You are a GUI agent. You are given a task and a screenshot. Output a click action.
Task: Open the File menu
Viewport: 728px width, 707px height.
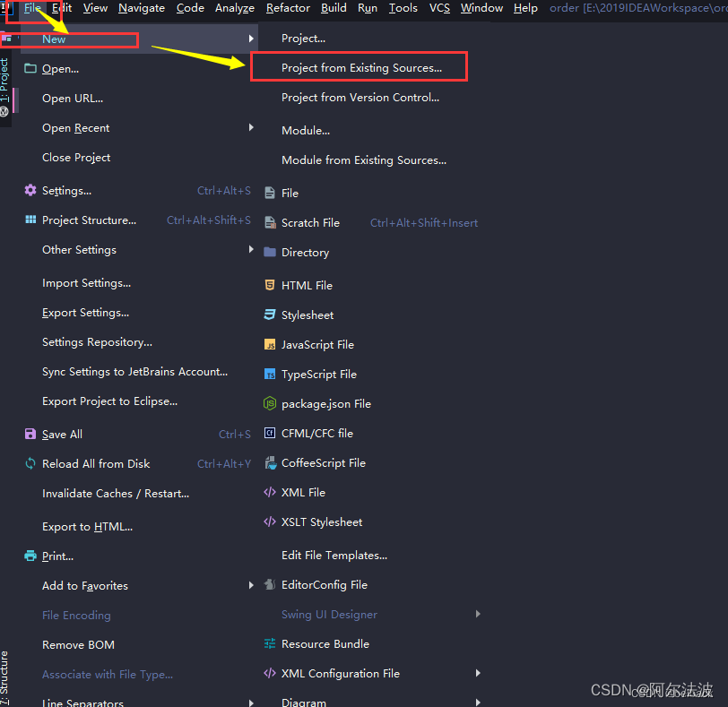(32, 8)
